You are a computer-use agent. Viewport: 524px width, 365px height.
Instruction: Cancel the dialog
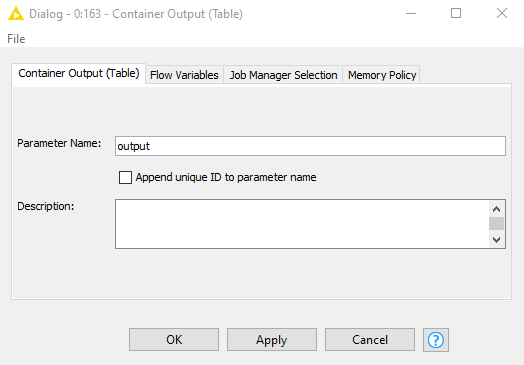(370, 340)
